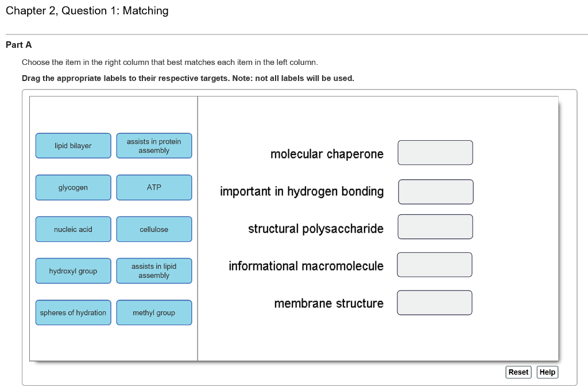Select the methyl group label
This screenshot has width=588, height=386.
click(x=154, y=312)
